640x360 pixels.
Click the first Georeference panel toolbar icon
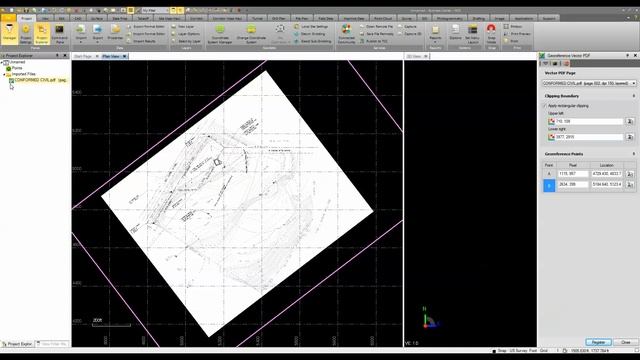[x=545, y=63]
